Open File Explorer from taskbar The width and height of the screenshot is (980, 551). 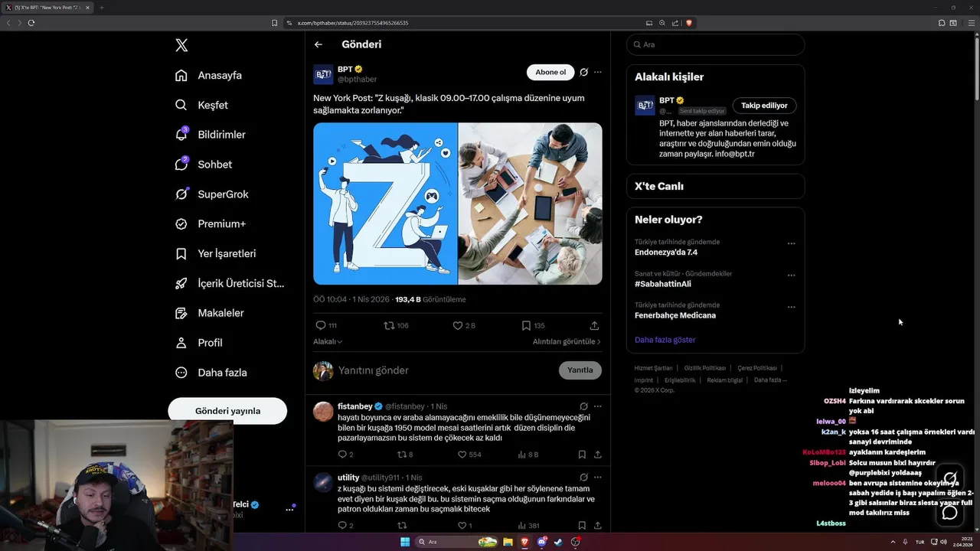click(x=508, y=542)
